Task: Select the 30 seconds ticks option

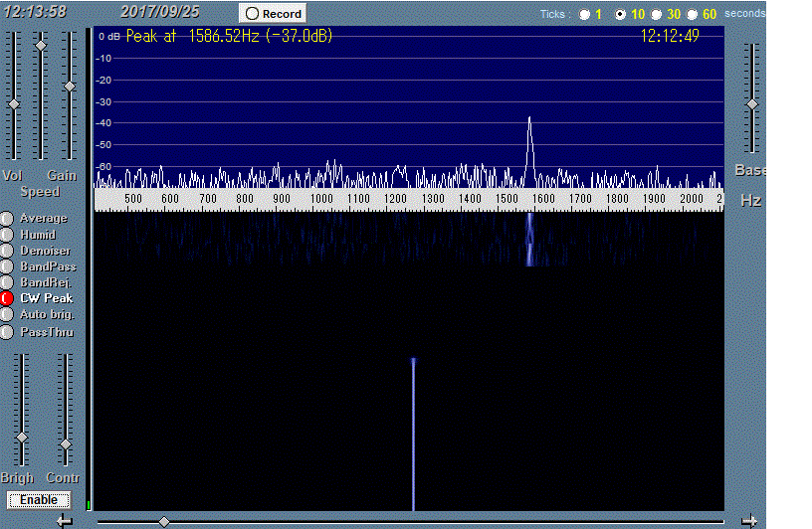Action: click(x=658, y=15)
